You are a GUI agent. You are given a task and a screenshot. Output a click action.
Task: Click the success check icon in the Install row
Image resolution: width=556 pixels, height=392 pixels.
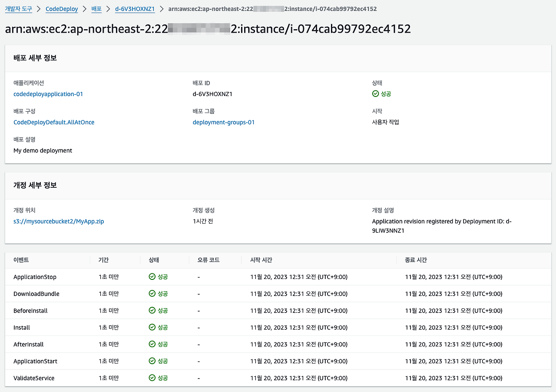point(152,327)
